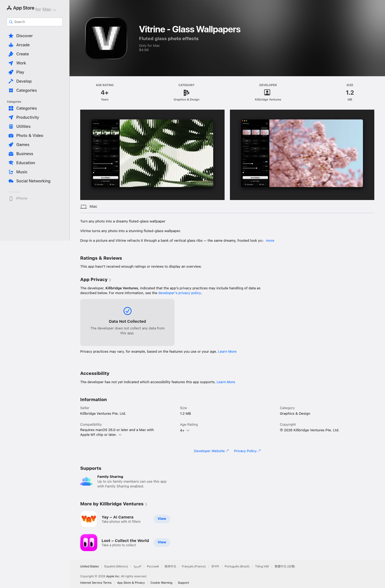Open the Music notes icon
This screenshot has height=588, width=385.
pyautogui.click(x=11, y=172)
